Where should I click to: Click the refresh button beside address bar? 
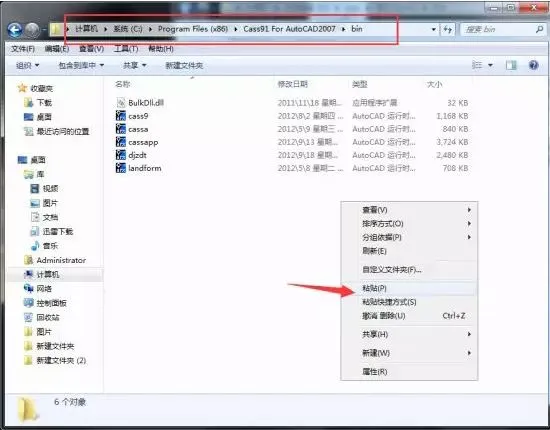click(448, 29)
